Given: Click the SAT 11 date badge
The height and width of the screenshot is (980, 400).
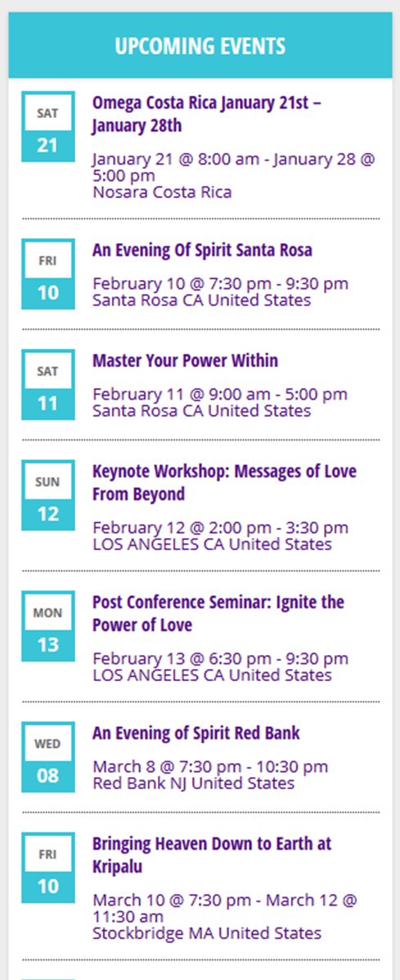Looking at the screenshot, I should click(48, 384).
